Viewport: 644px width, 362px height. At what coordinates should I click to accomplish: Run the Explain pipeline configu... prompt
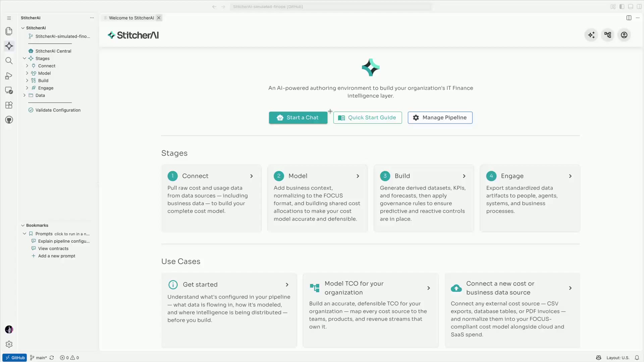pos(60,241)
